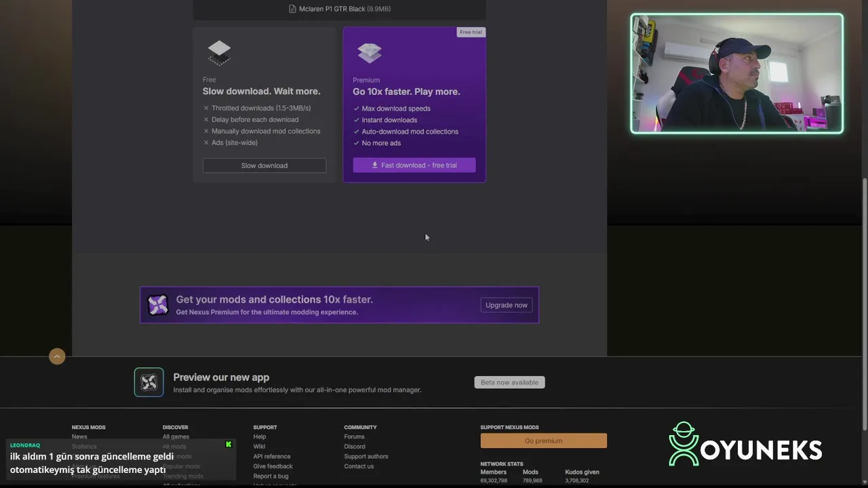Open the Give feedback footer link
The width and height of the screenshot is (868, 488).
point(273,466)
